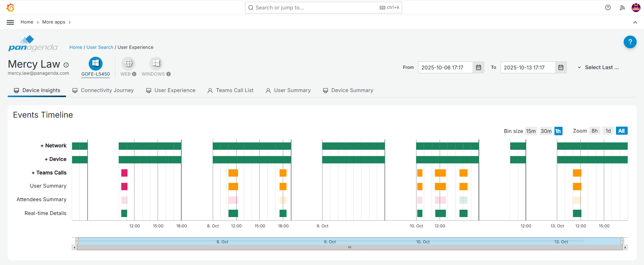This screenshot has height=265, width=644.
Task: Click the user profile avatar
Action: pos(636,8)
